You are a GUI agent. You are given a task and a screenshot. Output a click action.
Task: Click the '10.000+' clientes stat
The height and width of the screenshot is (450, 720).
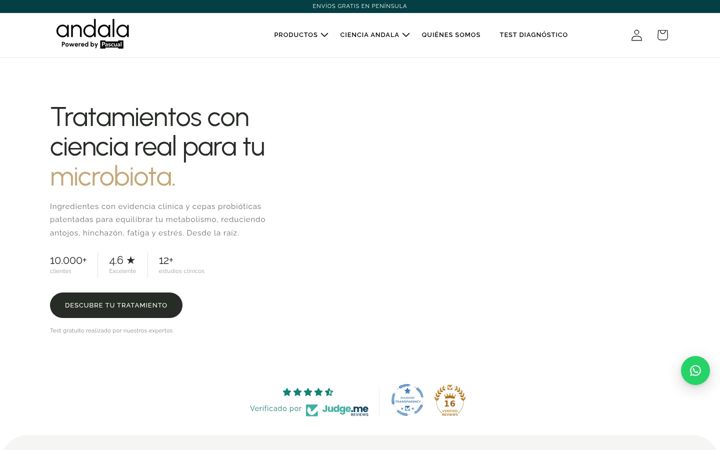pos(68,264)
